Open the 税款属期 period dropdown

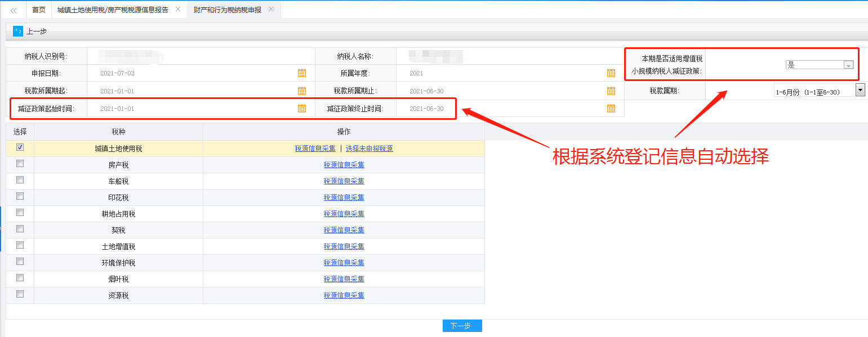click(860, 90)
